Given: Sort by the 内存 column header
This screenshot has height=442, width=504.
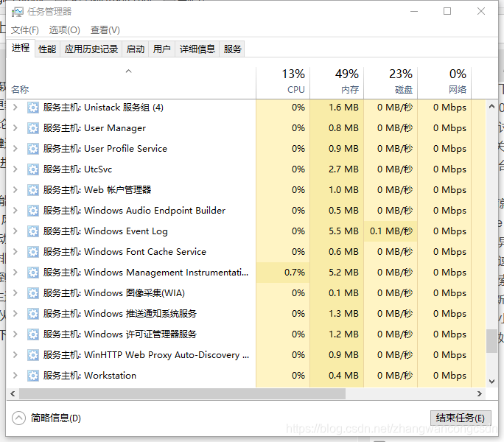Looking at the screenshot, I should point(337,83).
